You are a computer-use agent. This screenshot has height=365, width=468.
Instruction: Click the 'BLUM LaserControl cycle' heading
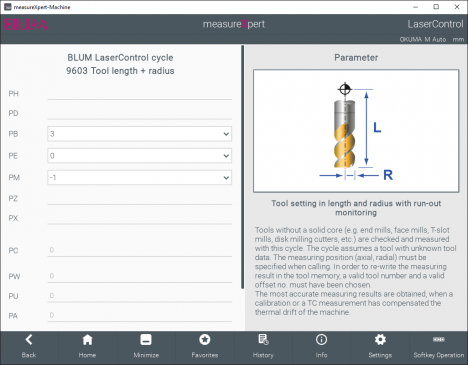(x=120, y=58)
